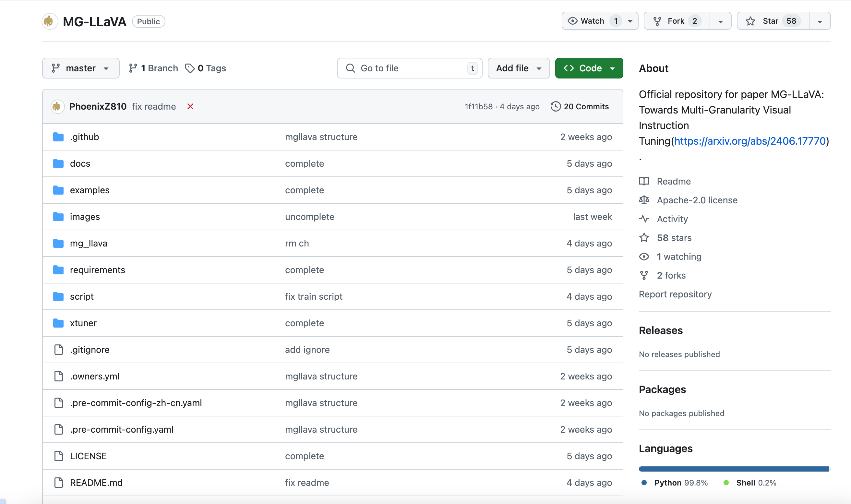Open the Releases section heading

pos(661,330)
